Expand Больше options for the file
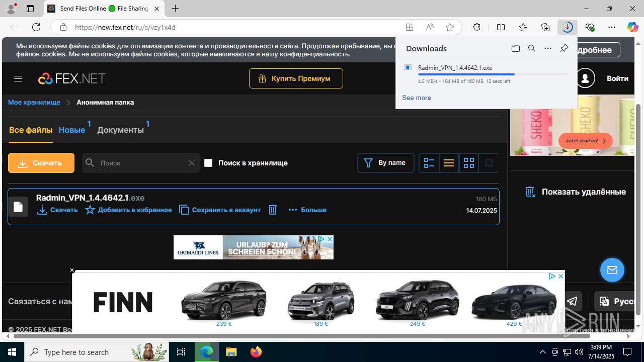Image resolution: width=644 pixels, height=362 pixels. [x=307, y=210]
